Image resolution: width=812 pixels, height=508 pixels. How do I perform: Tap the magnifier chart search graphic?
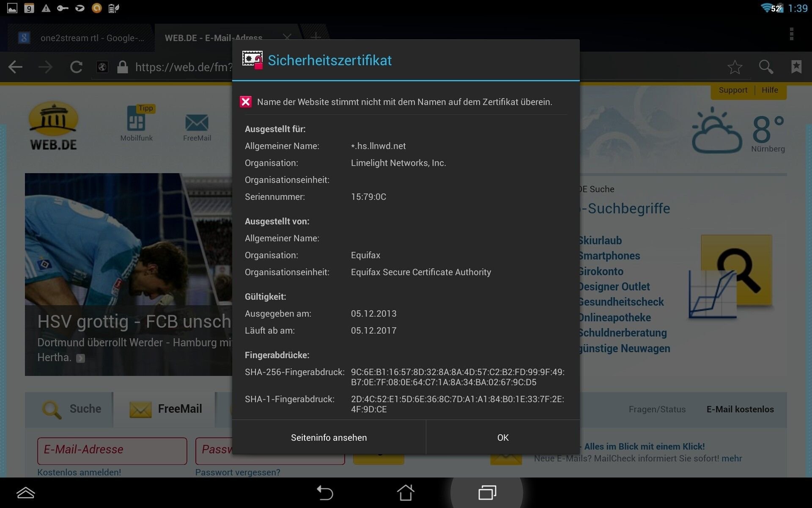pos(731,277)
